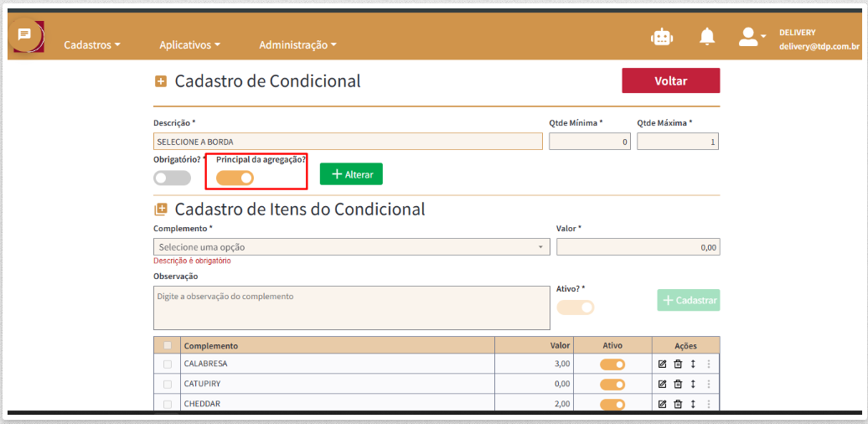The height and width of the screenshot is (424, 868).
Task: Click the plus icon beside Cadastro de Condicional
Action: point(161,82)
